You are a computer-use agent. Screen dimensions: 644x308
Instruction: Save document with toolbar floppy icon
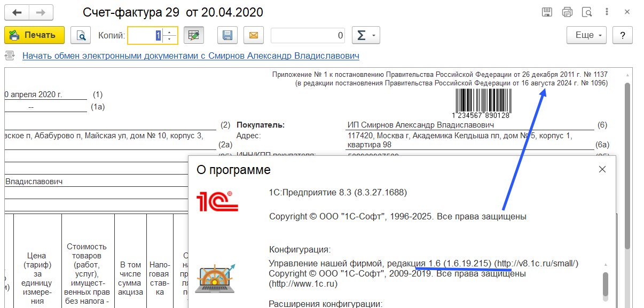tap(227, 35)
